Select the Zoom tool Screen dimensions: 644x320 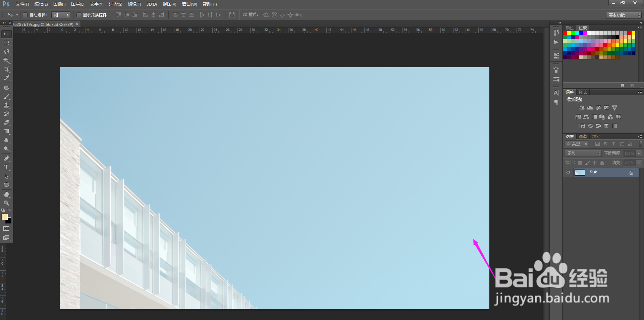point(6,203)
